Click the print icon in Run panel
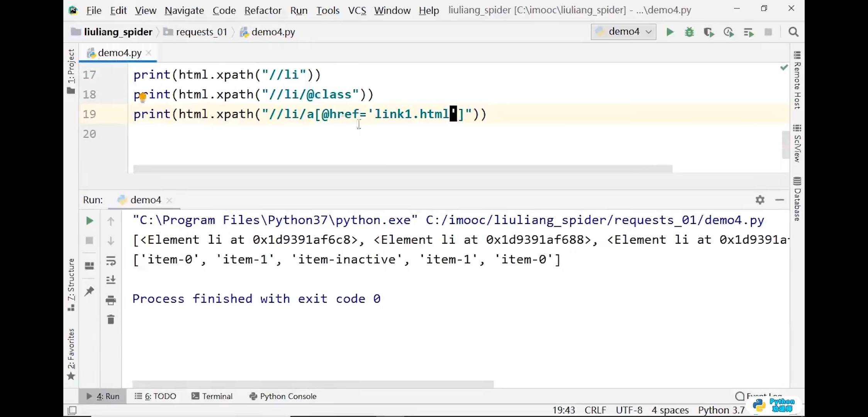The height and width of the screenshot is (417, 868). (111, 300)
